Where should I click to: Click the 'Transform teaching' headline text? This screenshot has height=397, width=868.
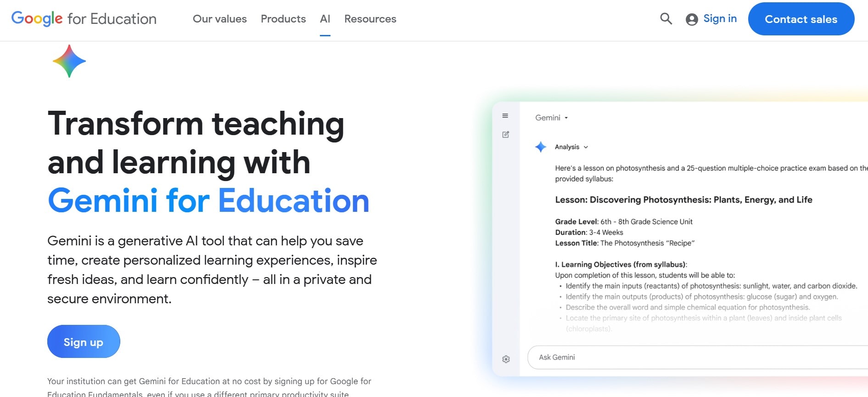click(x=196, y=124)
